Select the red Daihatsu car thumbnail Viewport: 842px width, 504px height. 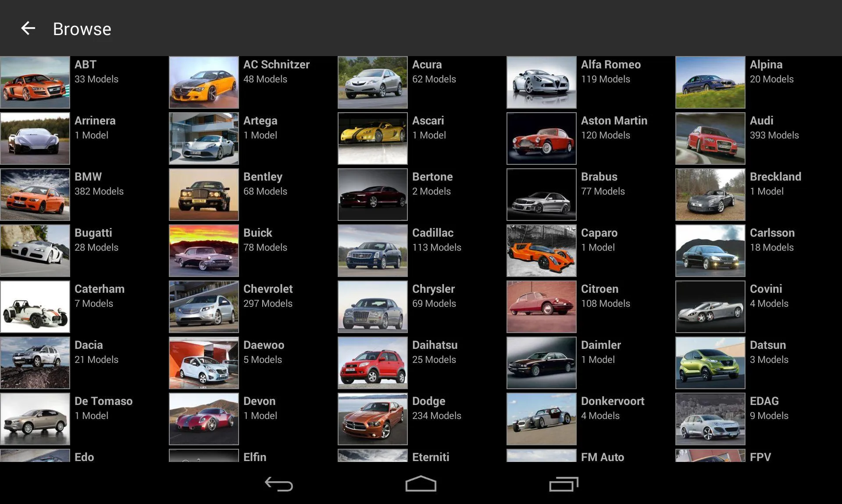pos(373,363)
